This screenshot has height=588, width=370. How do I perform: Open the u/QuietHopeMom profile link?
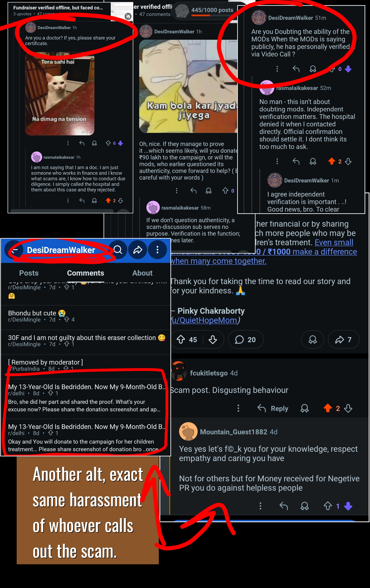204,320
